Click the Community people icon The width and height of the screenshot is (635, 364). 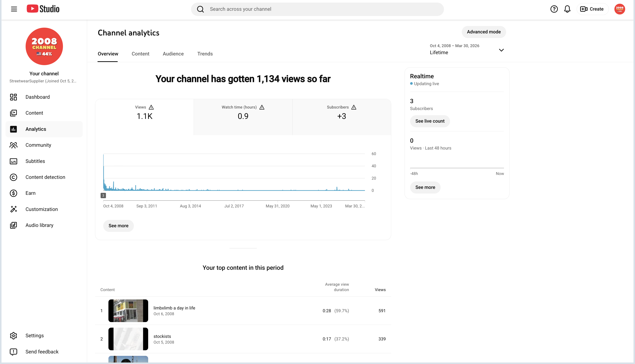pyautogui.click(x=14, y=145)
